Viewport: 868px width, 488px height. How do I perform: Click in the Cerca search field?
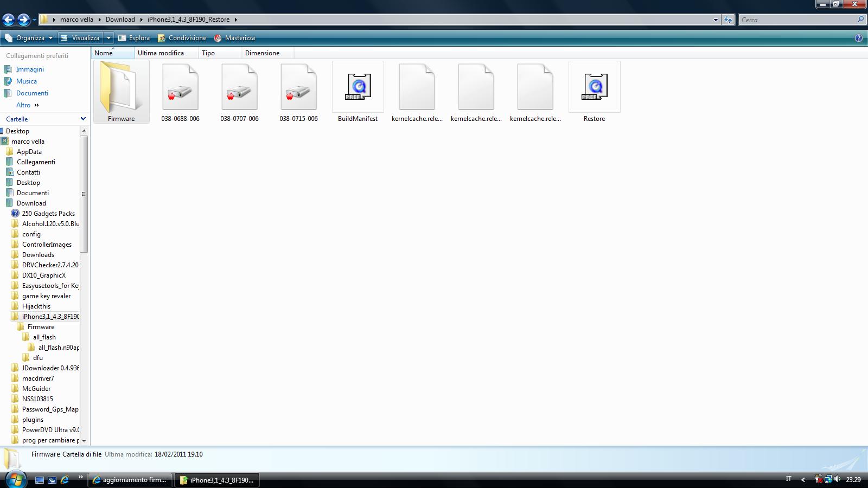coord(797,20)
